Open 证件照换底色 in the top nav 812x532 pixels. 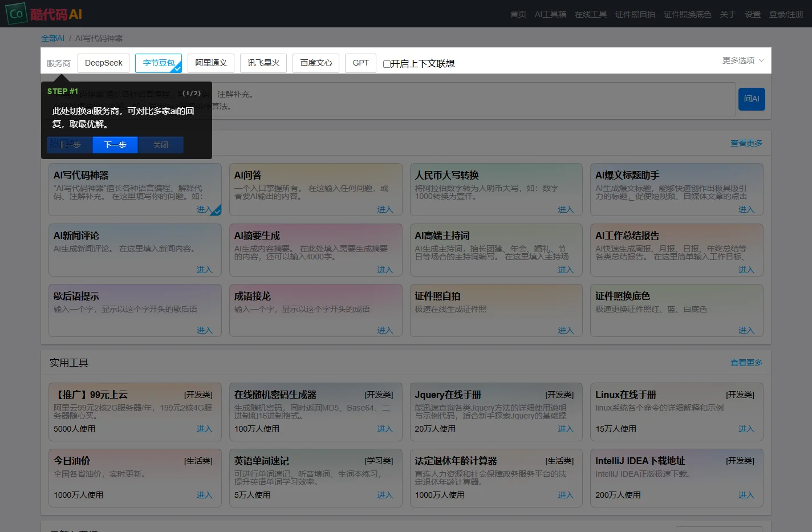click(x=688, y=14)
